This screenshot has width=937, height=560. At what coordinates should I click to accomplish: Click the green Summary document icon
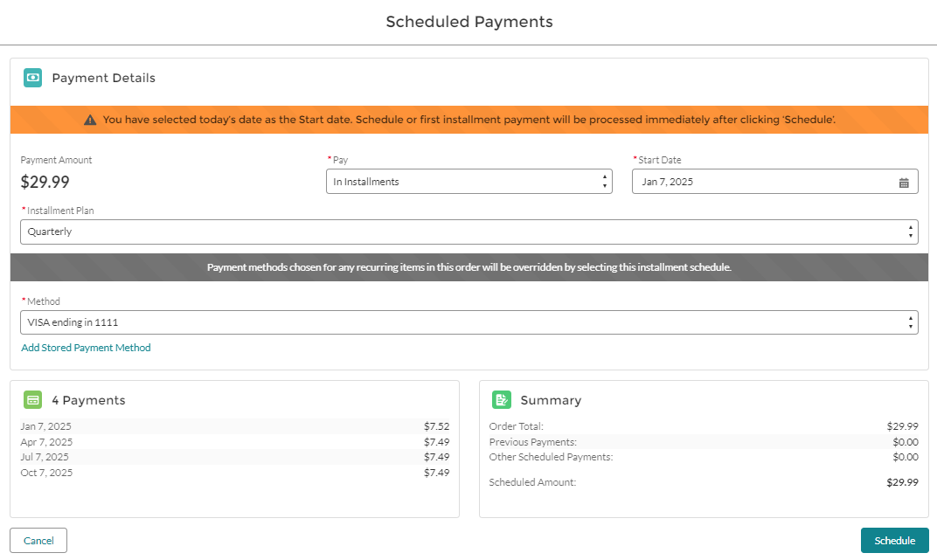pyautogui.click(x=501, y=399)
